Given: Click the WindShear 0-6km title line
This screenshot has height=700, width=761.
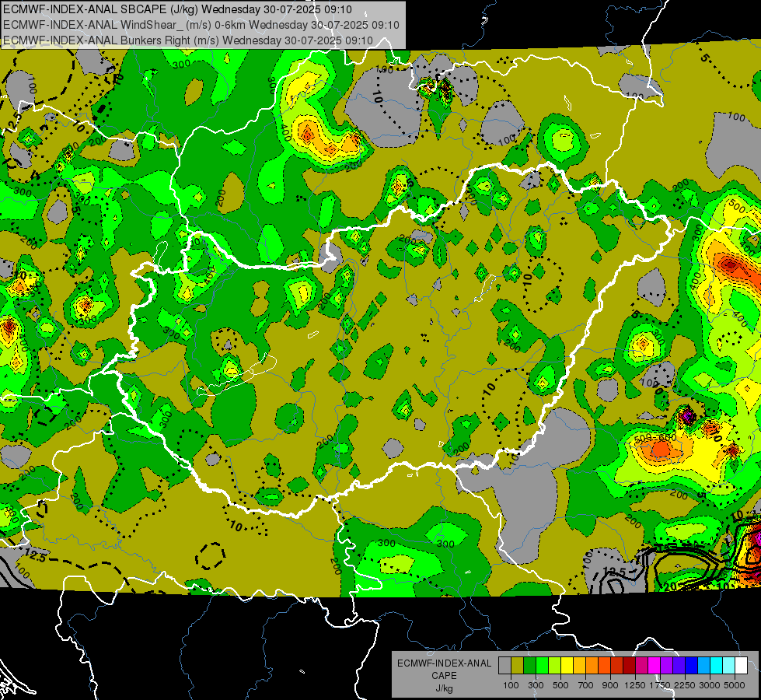Looking at the screenshot, I should point(201,25).
